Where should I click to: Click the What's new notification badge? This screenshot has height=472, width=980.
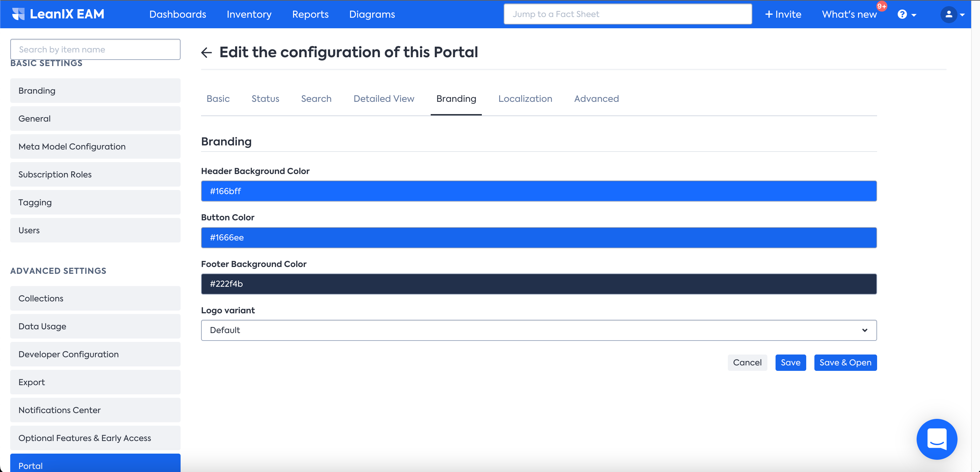(x=882, y=6)
